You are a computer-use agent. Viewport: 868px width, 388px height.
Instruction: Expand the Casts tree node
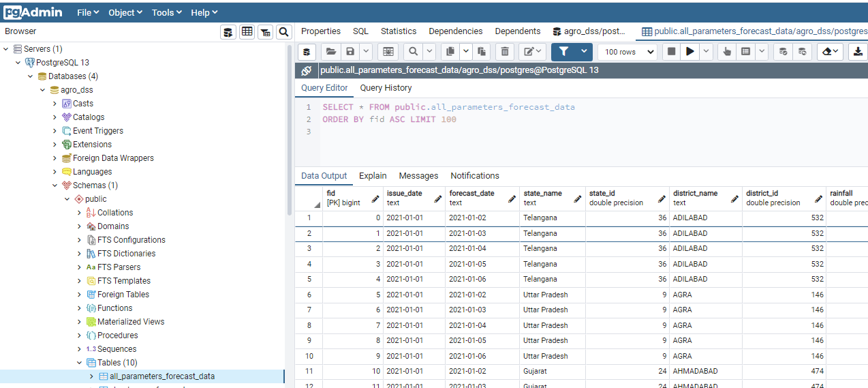(55, 103)
